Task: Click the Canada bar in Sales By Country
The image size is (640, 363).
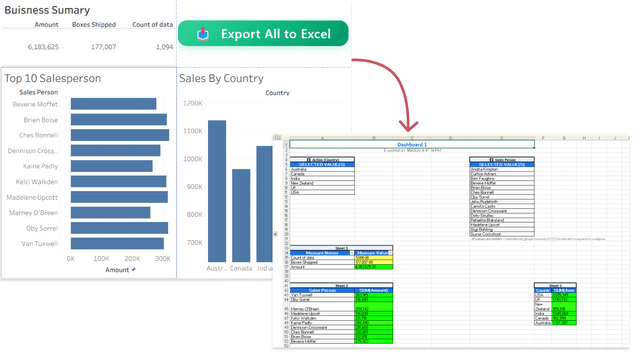Action: (241, 216)
